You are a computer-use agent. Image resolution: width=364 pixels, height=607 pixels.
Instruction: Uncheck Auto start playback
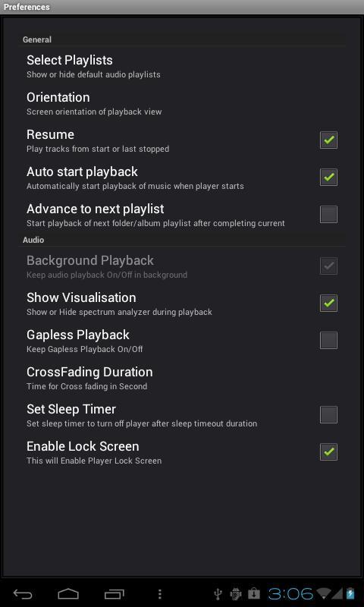pos(328,178)
